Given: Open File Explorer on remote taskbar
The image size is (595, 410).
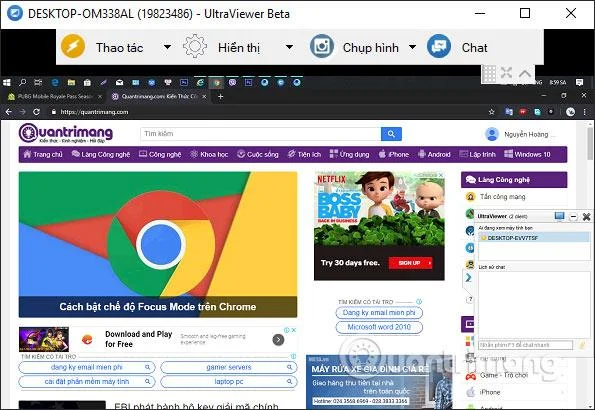Looking at the screenshot, I should [x=71, y=82].
